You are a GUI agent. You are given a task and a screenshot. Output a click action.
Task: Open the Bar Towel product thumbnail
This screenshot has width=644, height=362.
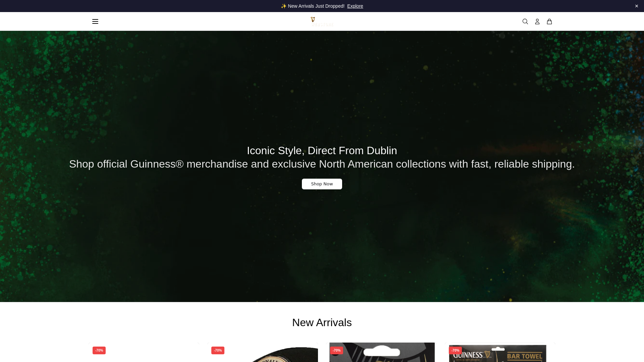[x=500, y=353]
